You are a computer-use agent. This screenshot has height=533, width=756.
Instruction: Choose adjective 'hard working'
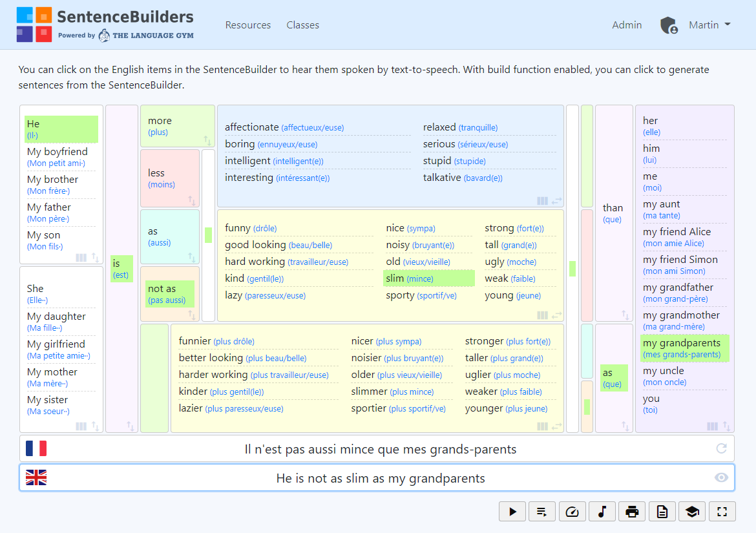[286, 262]
